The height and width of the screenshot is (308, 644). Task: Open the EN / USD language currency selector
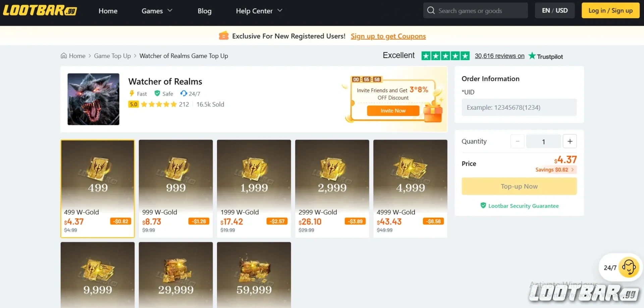click(x=555, y=10)
